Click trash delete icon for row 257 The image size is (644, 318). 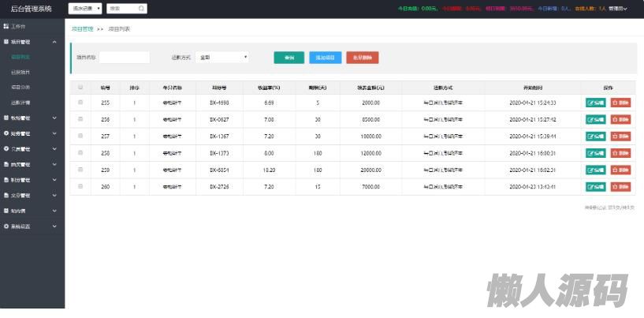[x=616, y=137]
